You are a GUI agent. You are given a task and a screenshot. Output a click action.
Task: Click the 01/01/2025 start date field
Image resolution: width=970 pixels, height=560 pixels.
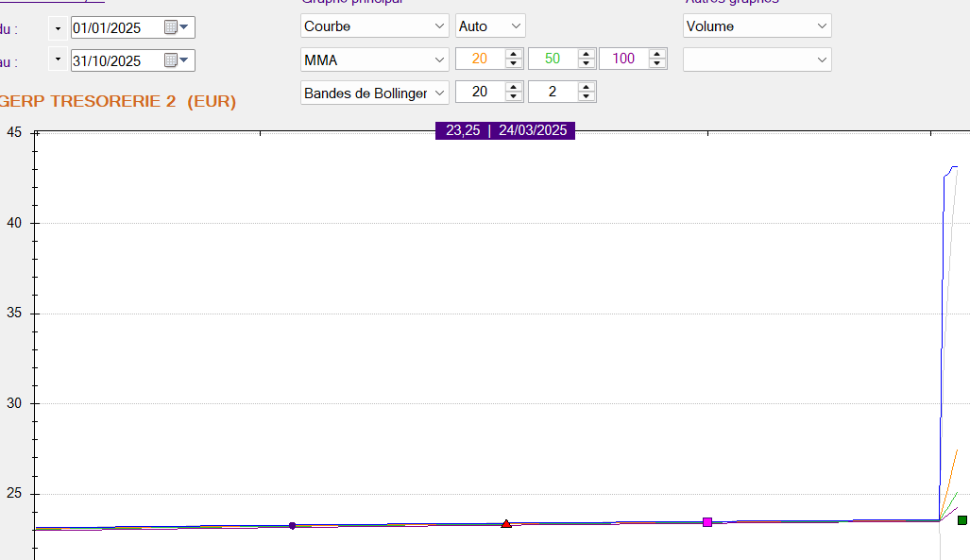pos(113,27)
